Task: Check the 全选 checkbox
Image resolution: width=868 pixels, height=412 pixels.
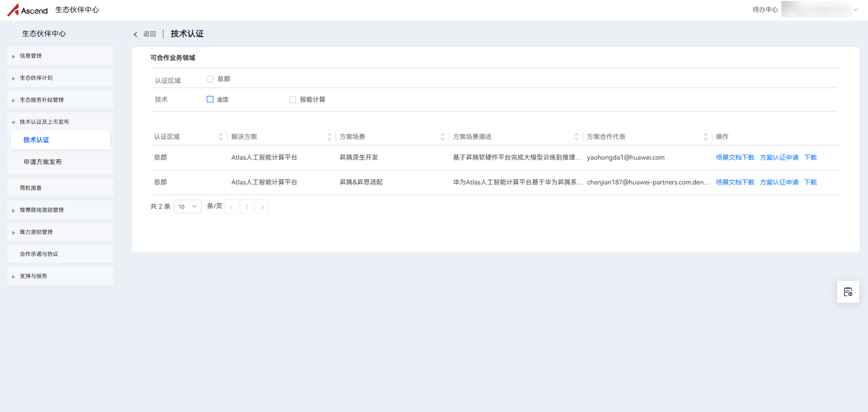Action: [x=210, y=99]
